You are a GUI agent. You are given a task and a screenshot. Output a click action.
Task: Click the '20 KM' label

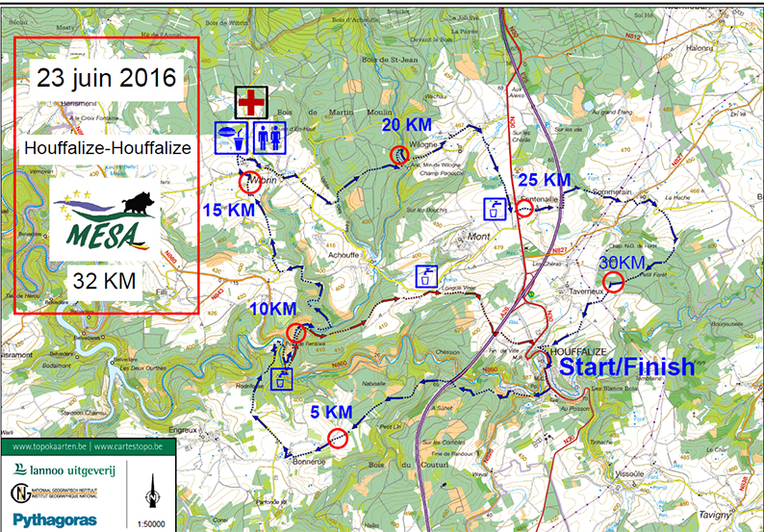tap(406, 125)
